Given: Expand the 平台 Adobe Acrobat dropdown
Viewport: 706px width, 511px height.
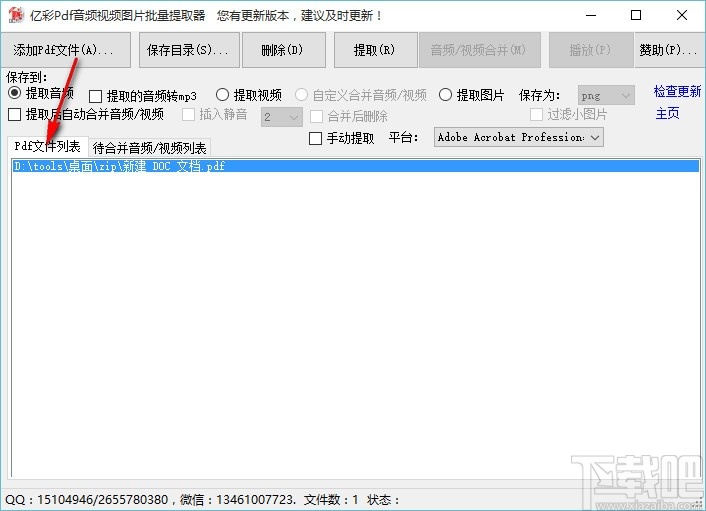Looking at the screenshot, I should coord(519,137).
